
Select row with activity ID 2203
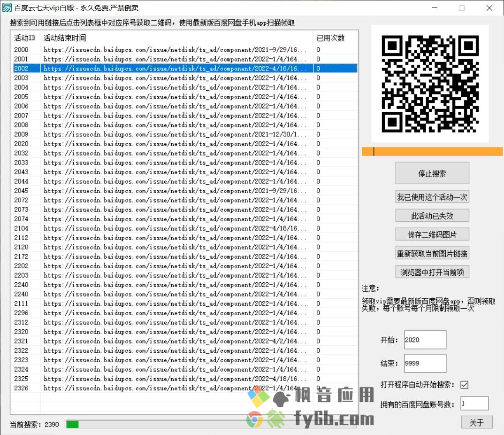185,275
